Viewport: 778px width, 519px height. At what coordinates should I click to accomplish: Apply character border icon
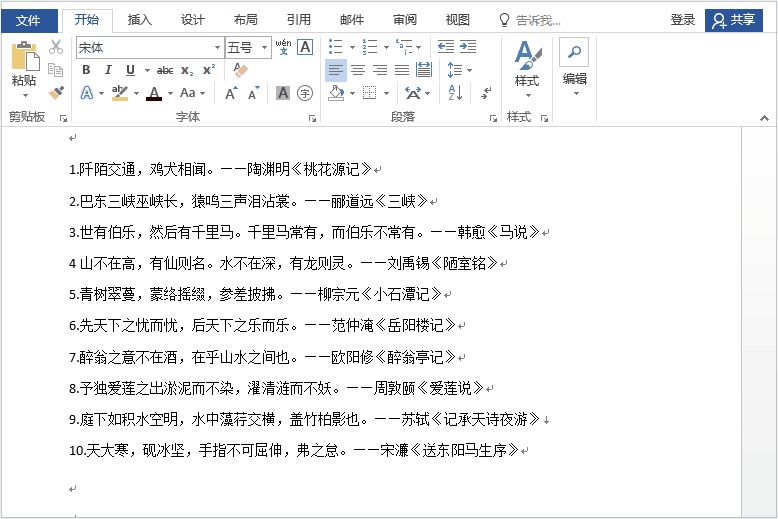tap(305, 47)
